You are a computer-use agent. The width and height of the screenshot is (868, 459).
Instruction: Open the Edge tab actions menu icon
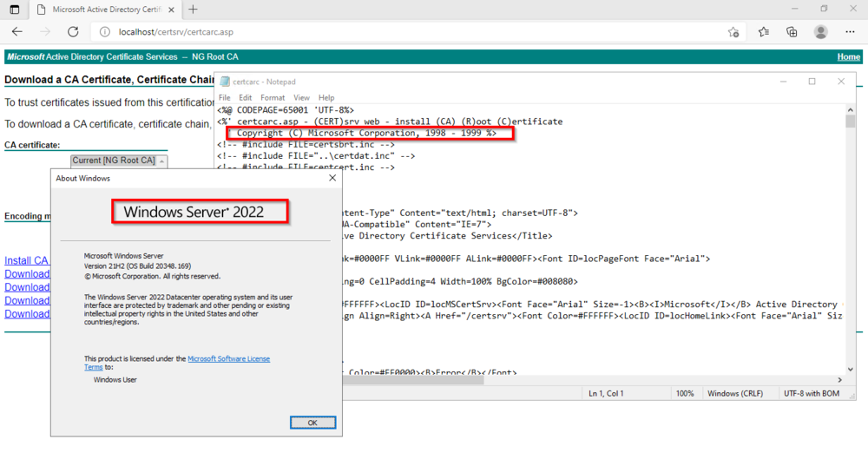coord(15,10)
